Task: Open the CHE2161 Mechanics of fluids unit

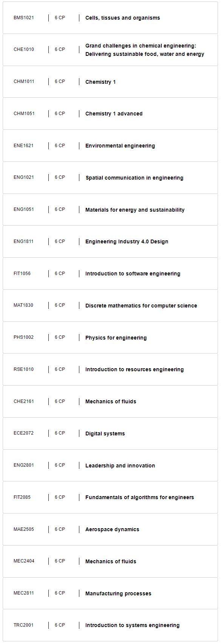Action: [110, 401]
